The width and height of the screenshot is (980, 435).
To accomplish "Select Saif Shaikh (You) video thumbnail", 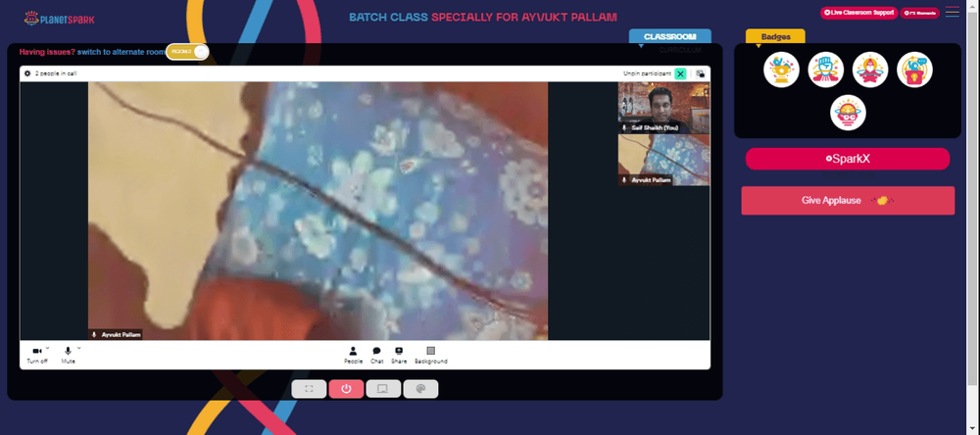I will [x=663, y=108].
